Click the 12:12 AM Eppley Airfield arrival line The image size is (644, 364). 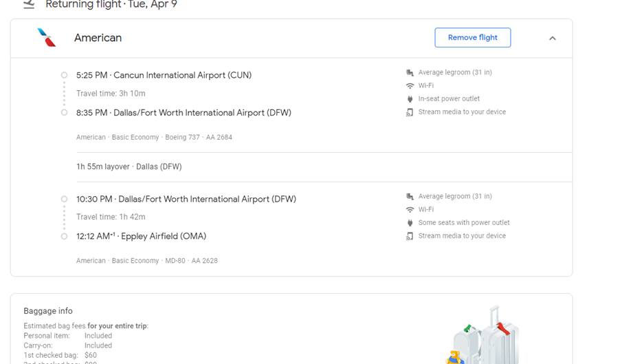(141, 236)
